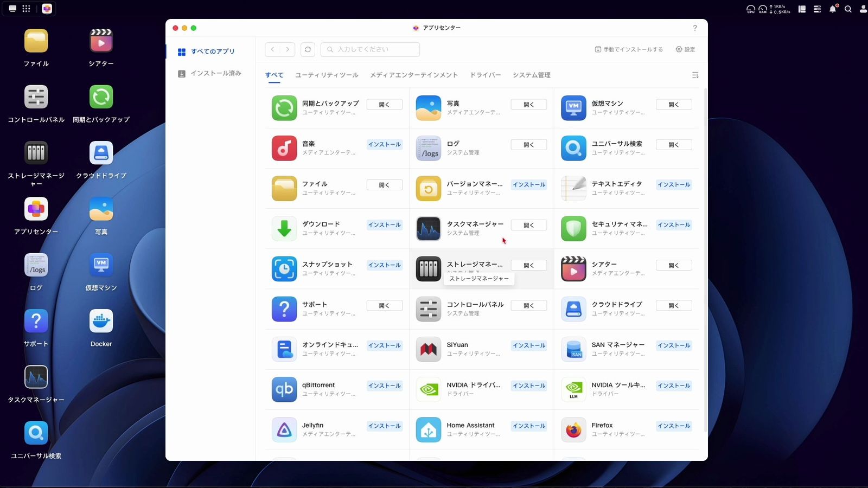The height and width of the screenshot is (488, 868).
Task: Focus the app search field
Action: (x=370, y=49)
